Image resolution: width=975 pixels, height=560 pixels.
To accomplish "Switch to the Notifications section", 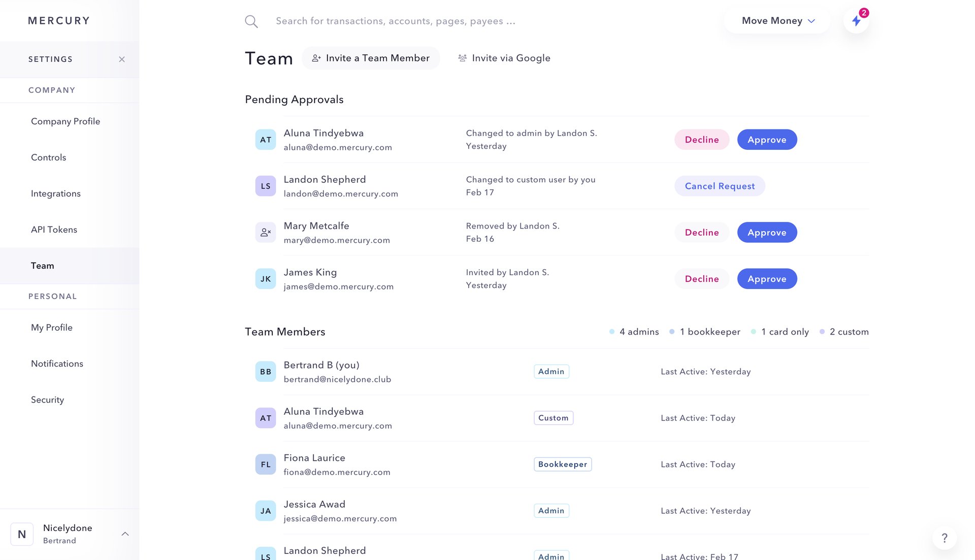I will click(x=57, y=364).
